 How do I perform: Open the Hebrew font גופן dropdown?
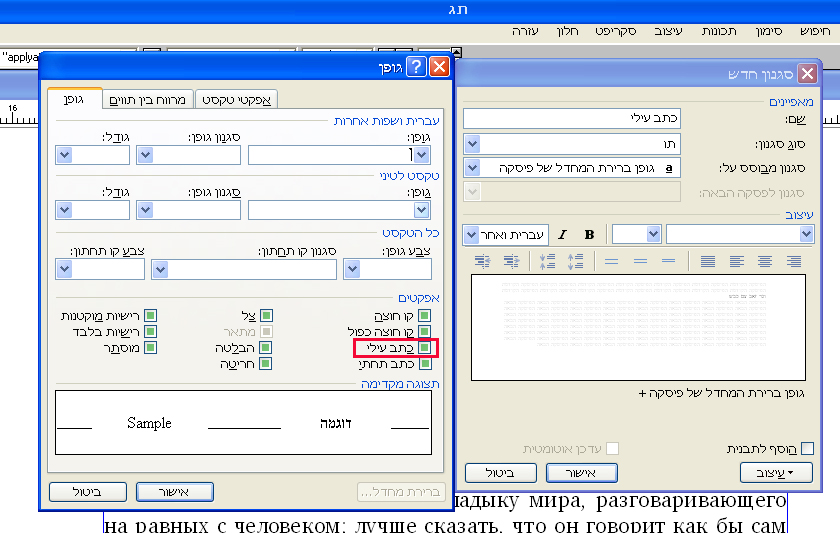[x=422, y=155]
